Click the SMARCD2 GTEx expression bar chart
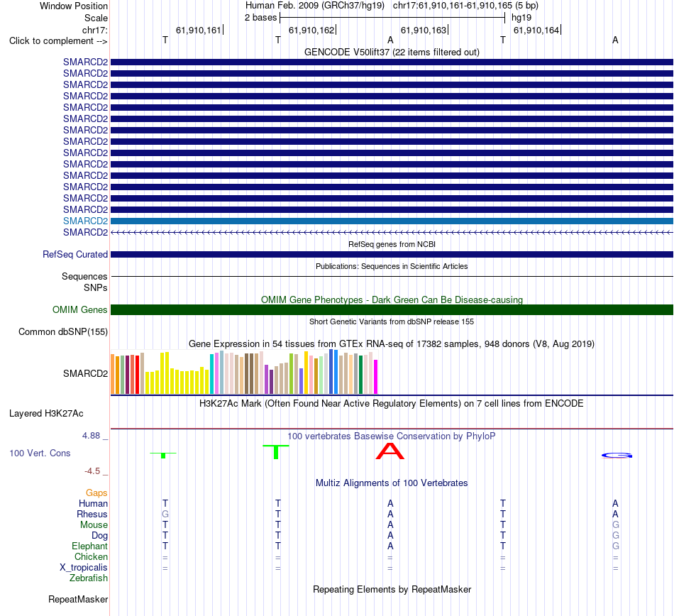Viewport: 674px width, 616px height. [244, 372]
